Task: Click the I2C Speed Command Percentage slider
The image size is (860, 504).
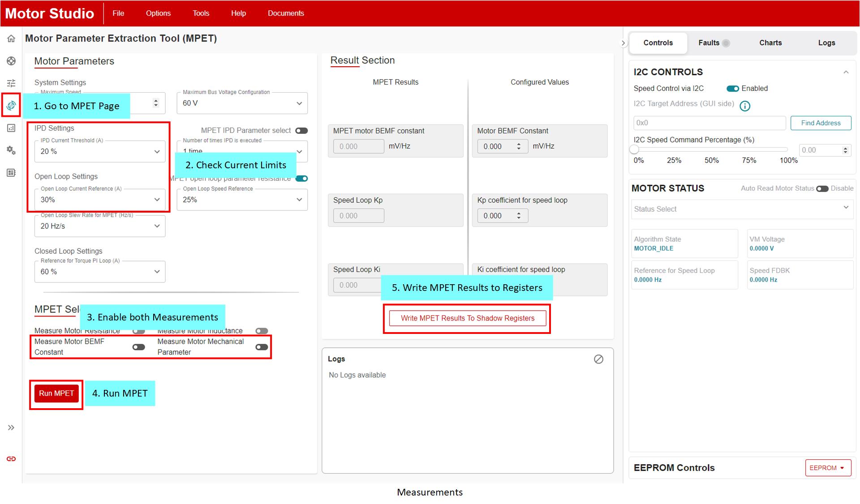Action: coord(710,149)
